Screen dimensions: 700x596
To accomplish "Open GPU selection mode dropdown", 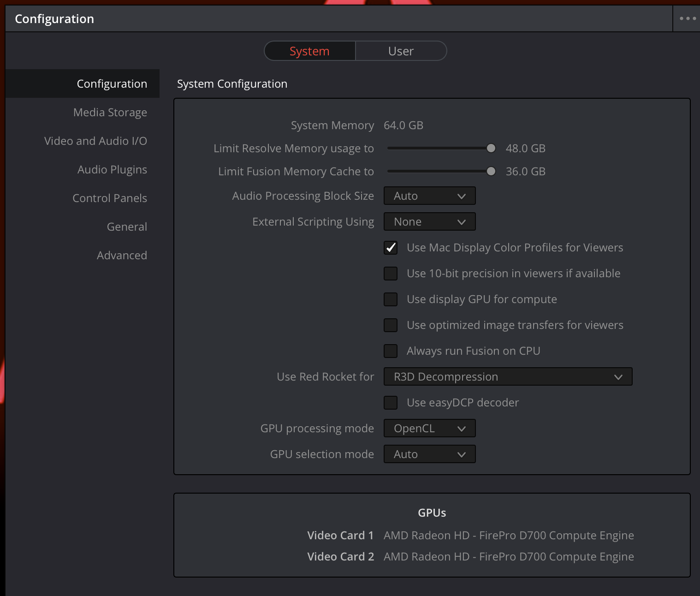I will click(429, 454).
